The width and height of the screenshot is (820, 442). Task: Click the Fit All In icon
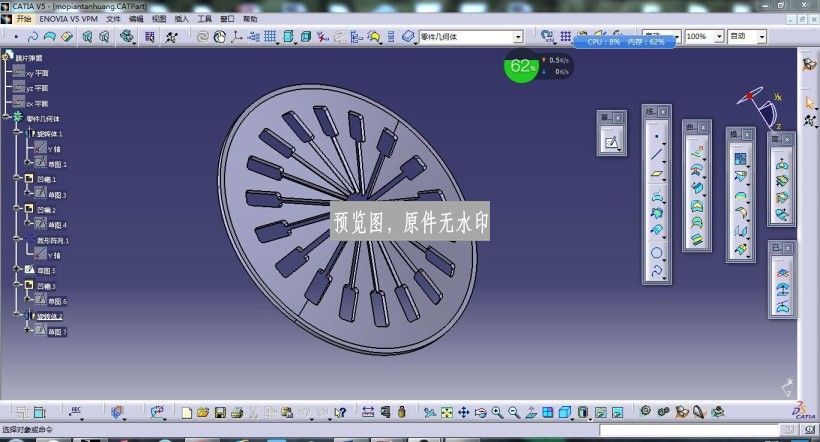tap(447, 413)
